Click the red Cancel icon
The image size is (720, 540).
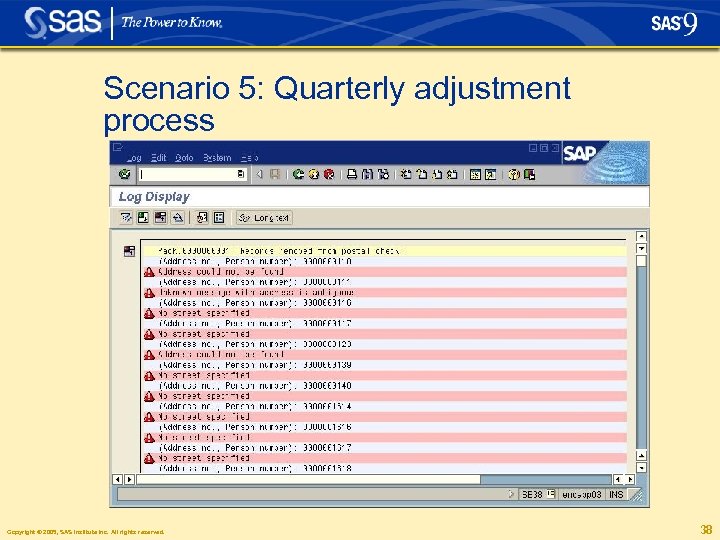point(329,174)
